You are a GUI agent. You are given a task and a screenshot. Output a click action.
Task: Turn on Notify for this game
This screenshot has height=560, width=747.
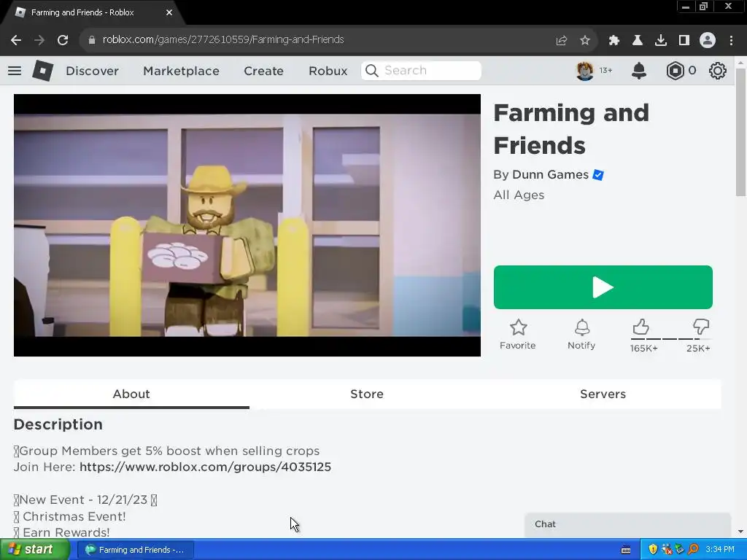click(581, 334)
